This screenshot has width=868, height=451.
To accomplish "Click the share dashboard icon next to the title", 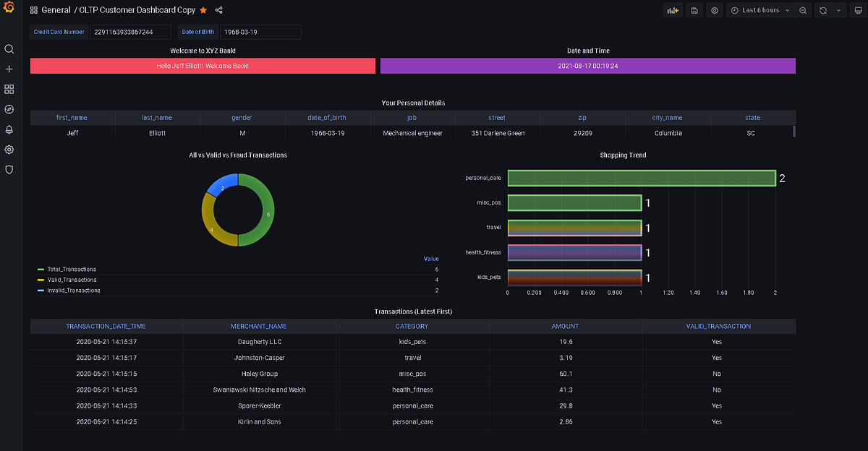I will point(221,10).
